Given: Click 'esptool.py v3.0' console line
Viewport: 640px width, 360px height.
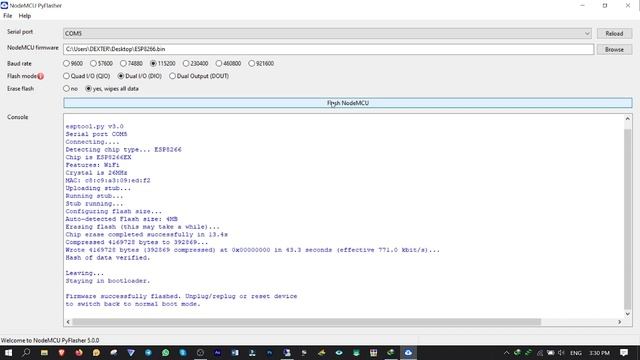Looking at the screenshot, I should point(94,127).
